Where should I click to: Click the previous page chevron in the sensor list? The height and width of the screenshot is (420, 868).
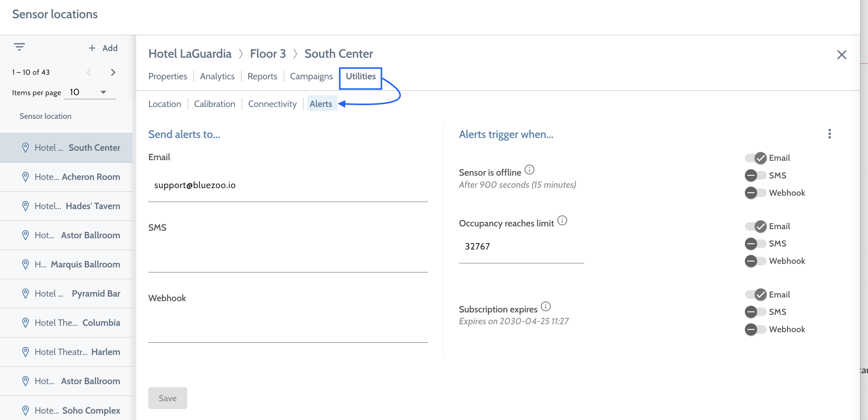(89, 72)
